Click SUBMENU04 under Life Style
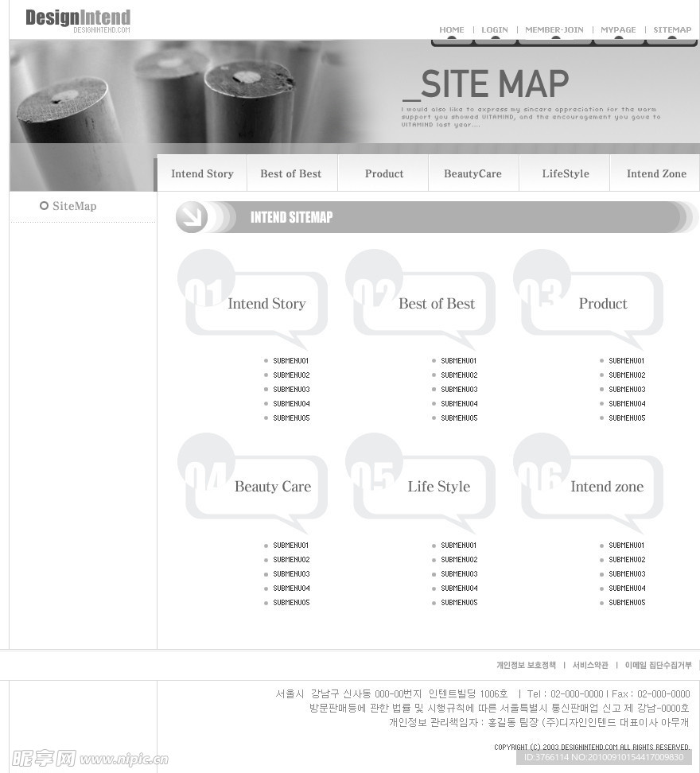The height and width of the screenshot is (773, 700). pos(459,588)
